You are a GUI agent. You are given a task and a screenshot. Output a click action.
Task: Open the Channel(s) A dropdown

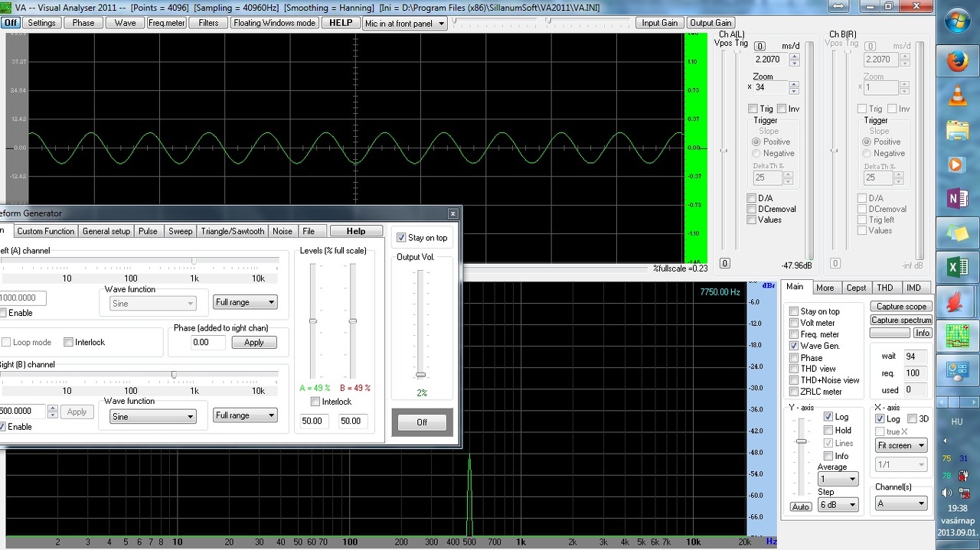[x=902, y=503]
